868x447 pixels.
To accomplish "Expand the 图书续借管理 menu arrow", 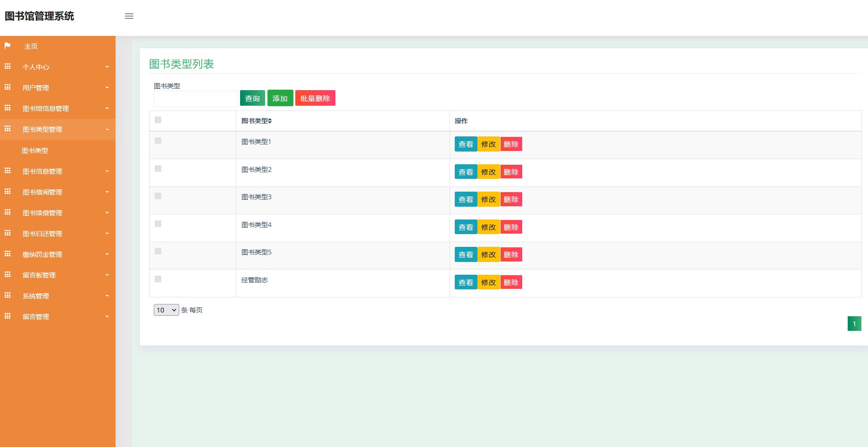I will click(107, 213).
